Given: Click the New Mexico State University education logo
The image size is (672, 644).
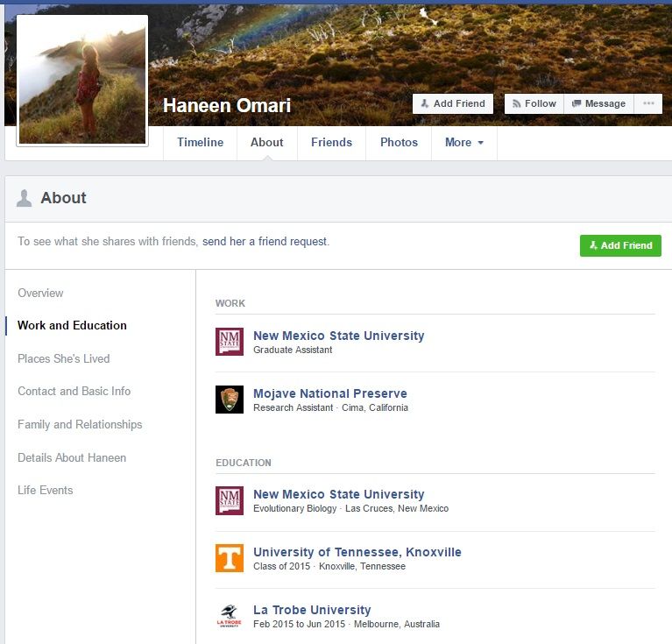Looking at the screenshot, I should [230, 500].
